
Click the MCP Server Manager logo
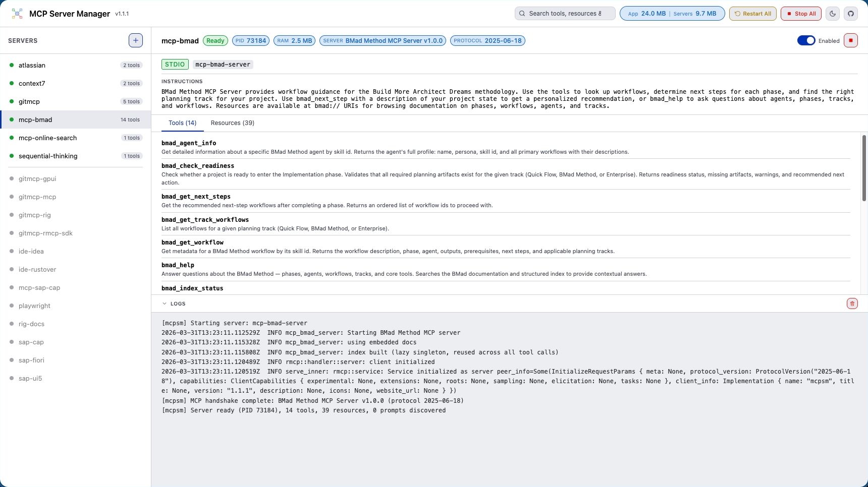point(17,14)
